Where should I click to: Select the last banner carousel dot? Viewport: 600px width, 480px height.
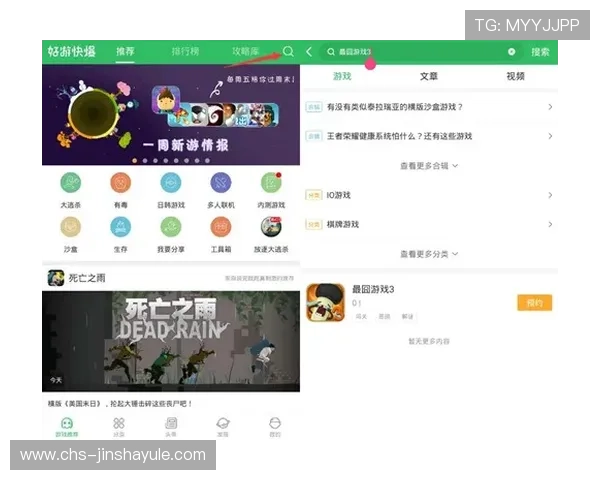pyautogui.click(x=207, y=161)
